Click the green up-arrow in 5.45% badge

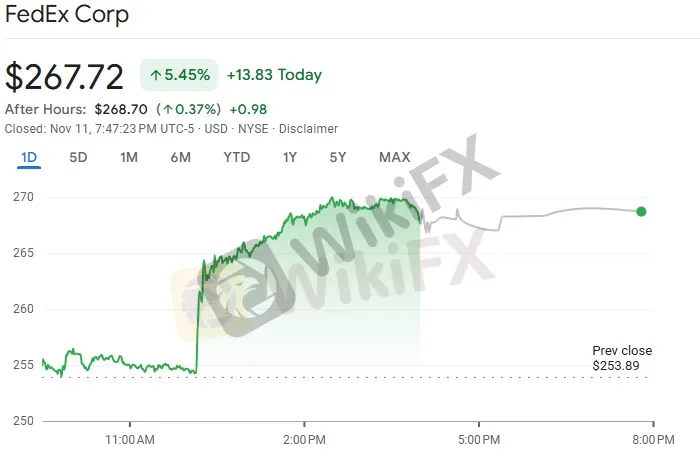pyautogui.click(x=157, y=75)
